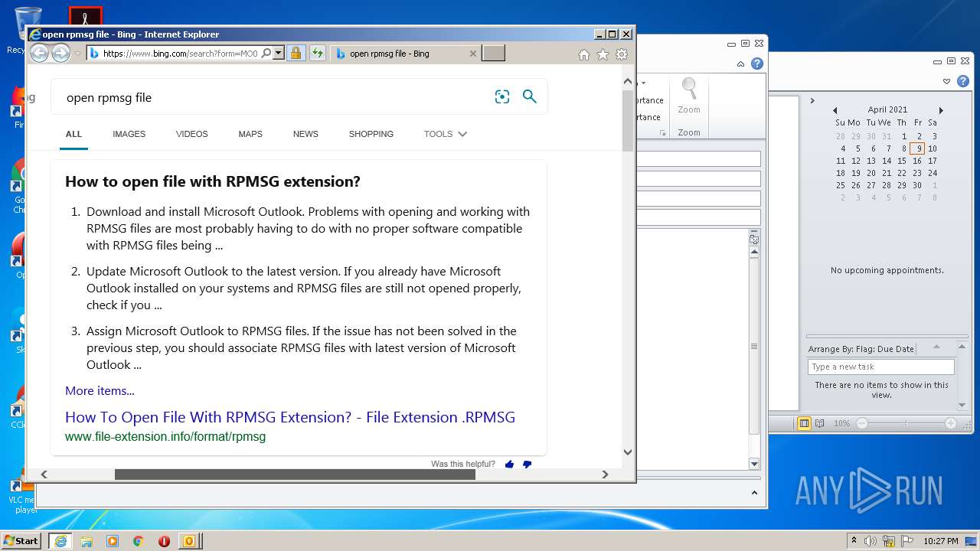Open a new IE tab button
Screen dimensions: 980x551
(x=493, y=54)
